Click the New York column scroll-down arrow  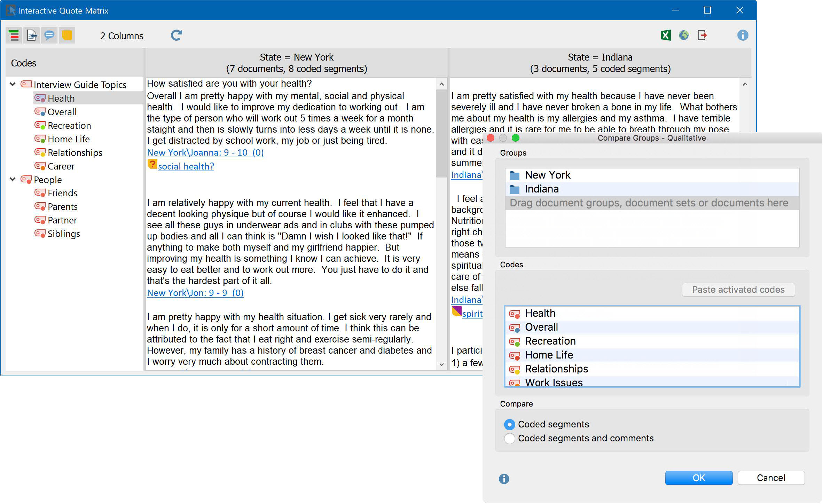pyautogui.click(x=441, y=364)
